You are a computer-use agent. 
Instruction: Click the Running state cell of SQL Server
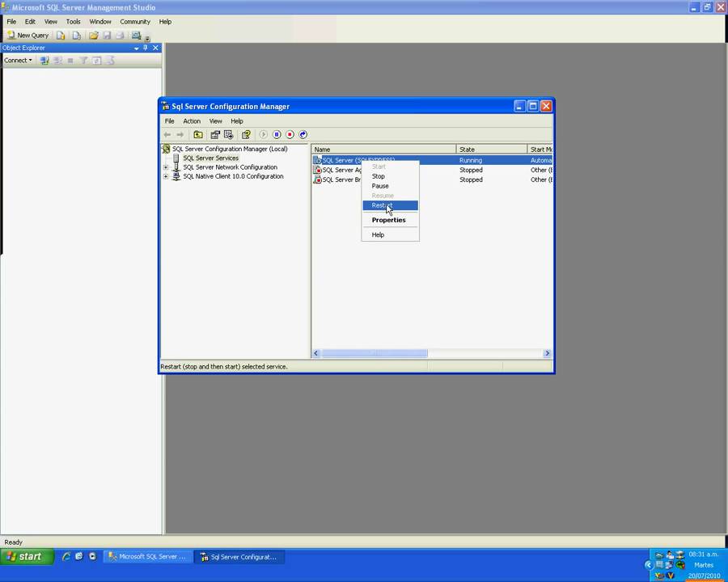tap(471, 160)
